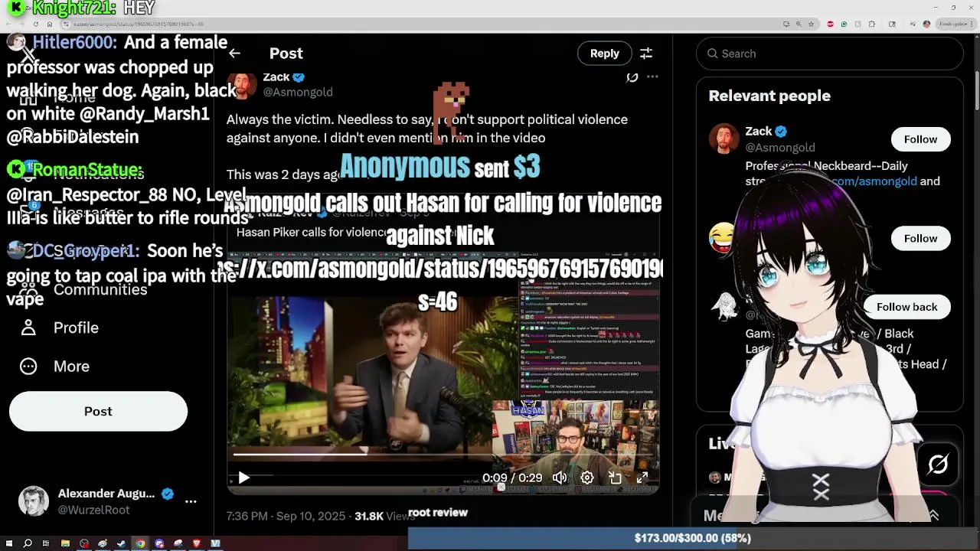Image resolution: width=980 pixels, height=551 pixels.
Task: Open the Windows Start menu
Action: pos(9,543)
